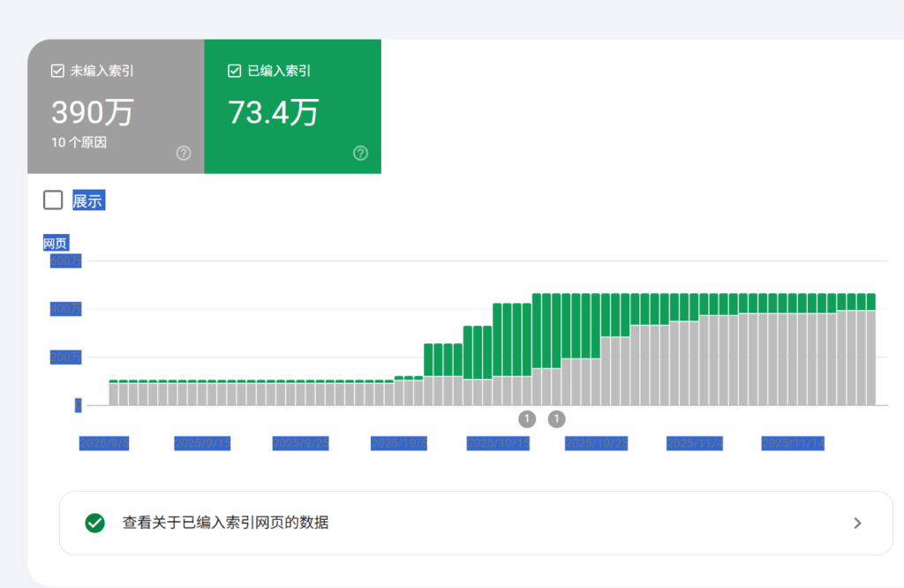Viewport: 904px width, 588px height.
Task: Click the first annotation marker under chart
Action: coord(527,418)
